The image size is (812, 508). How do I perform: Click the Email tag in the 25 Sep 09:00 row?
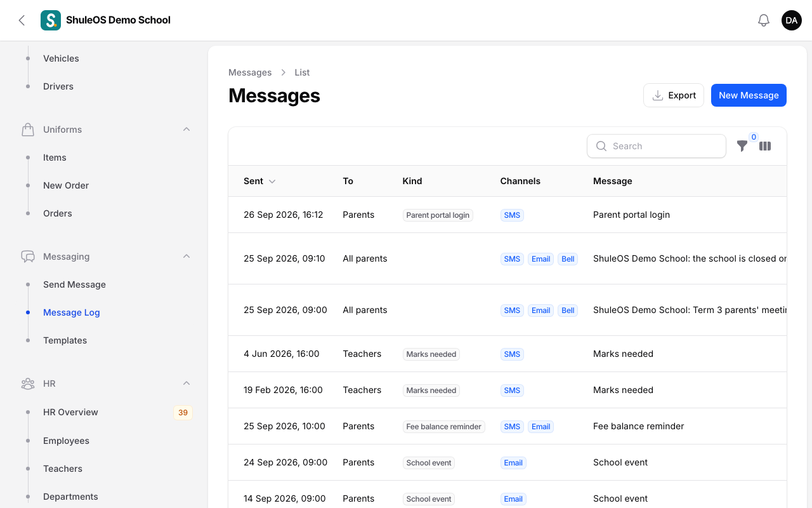coord(540,311)
